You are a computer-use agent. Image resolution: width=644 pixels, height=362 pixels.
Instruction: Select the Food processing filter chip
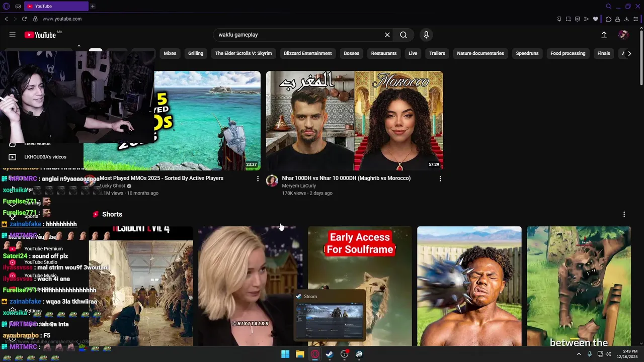click(x=568, y=53)
